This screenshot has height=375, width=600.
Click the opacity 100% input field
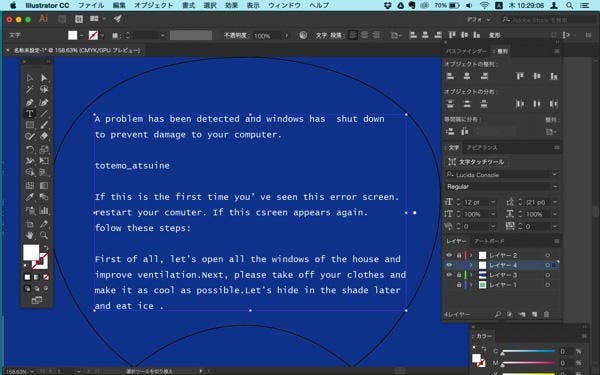click(266, 35)
